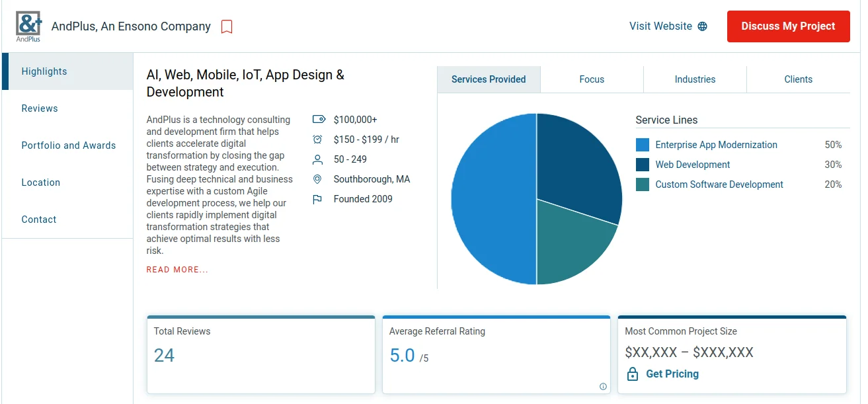
Task: Click the 50 - 249 employees text
Action: coord(350,159)
